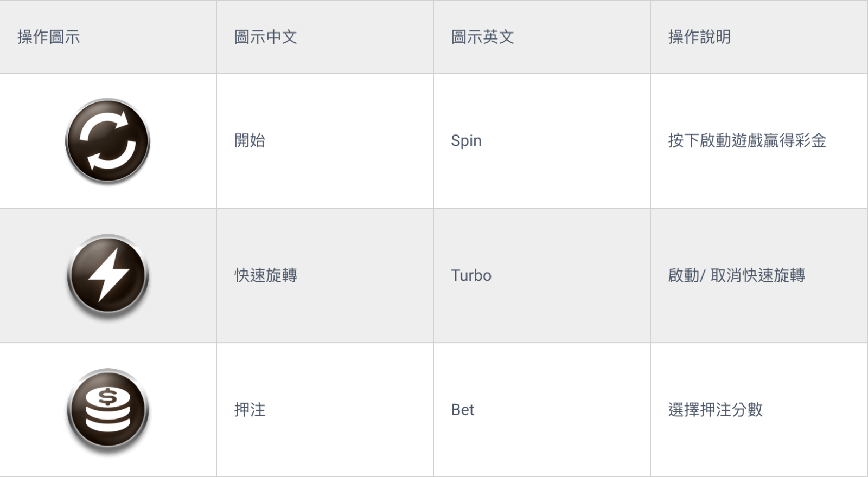
Task: Select the 圖示中文 column header
Action: pos(266,37)
